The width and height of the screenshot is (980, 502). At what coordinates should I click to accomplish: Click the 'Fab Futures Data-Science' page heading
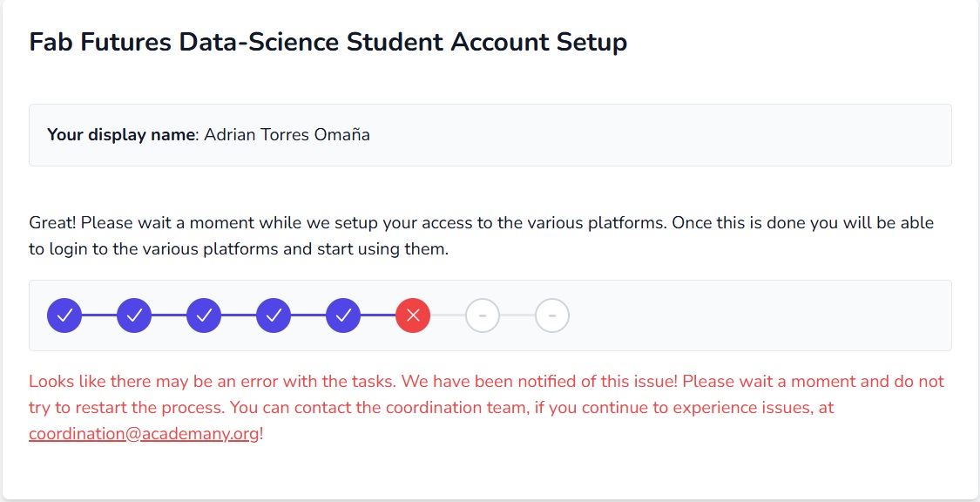tap(328, 42)
